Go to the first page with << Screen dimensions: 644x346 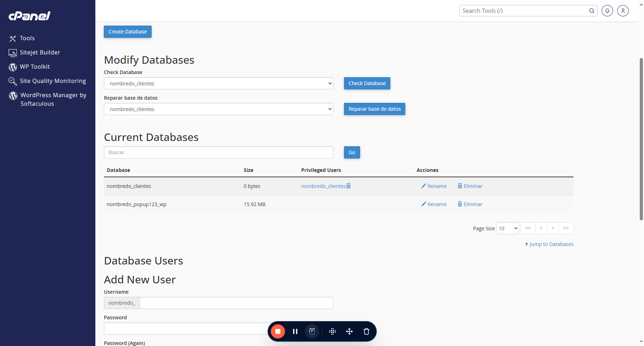528,228
